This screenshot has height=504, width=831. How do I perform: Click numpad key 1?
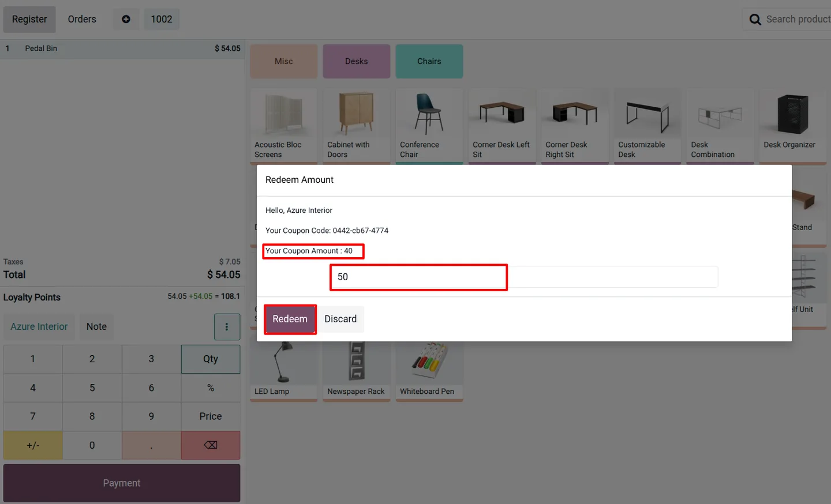(x=33, y=359)
